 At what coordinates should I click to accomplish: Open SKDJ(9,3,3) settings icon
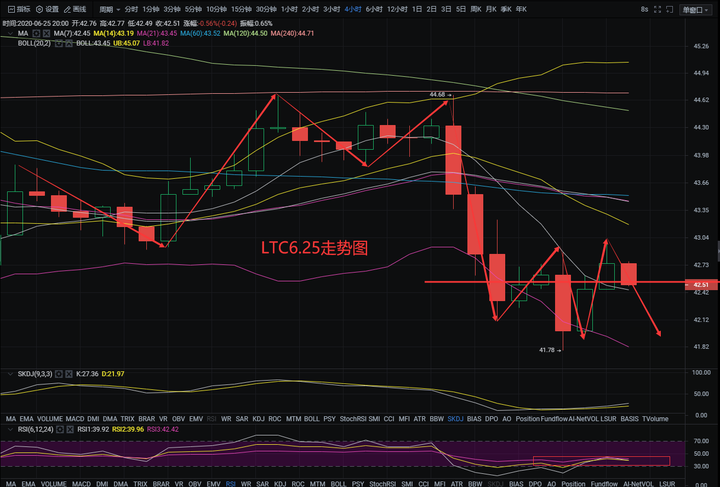click(x=59, y=374)
